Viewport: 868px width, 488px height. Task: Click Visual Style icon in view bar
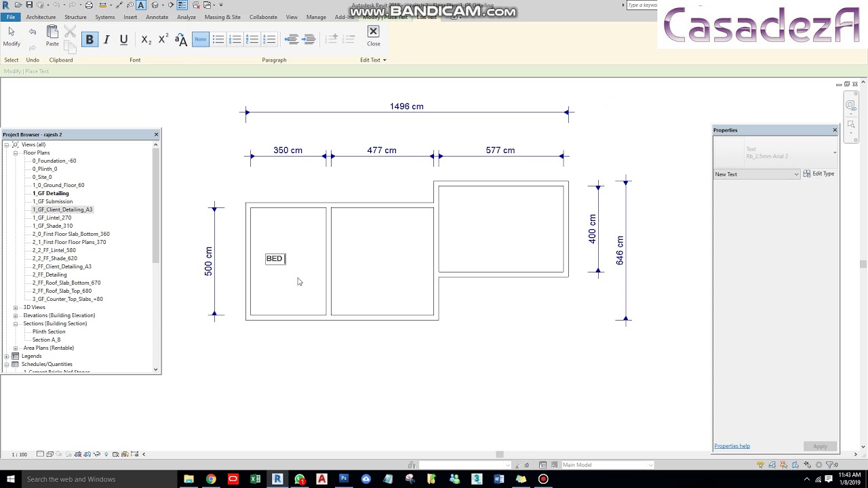click(x=50, y=454)
